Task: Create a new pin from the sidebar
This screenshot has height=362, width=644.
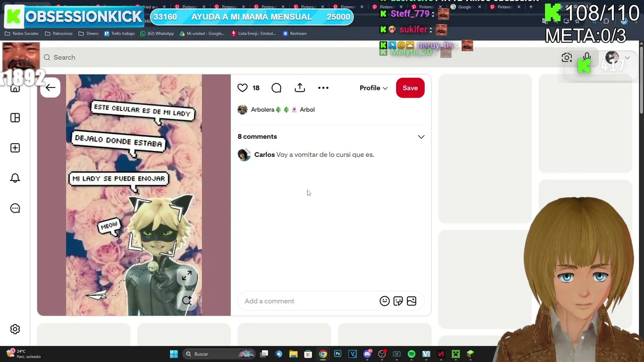Action: coord(15,148)
